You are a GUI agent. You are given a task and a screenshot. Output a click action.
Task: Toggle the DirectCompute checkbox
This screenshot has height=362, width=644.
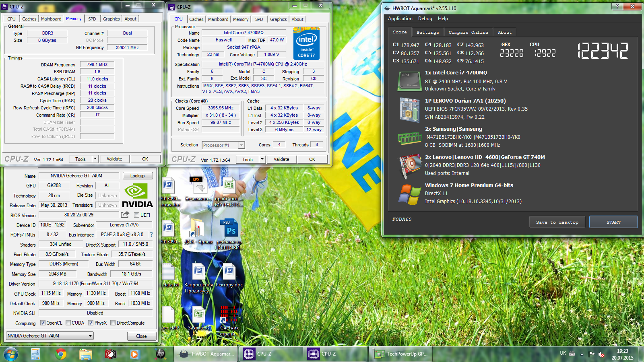(113, 323)
